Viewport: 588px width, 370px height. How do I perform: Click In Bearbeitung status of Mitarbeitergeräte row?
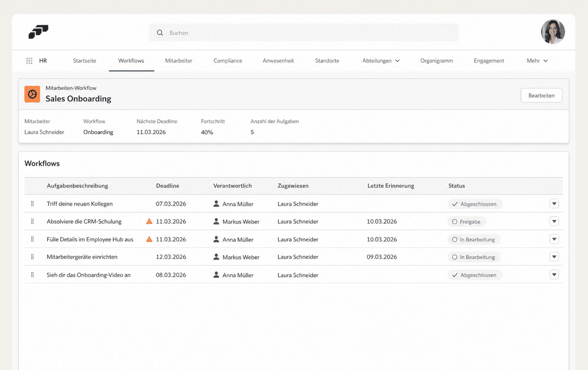[x=474, y=257]
